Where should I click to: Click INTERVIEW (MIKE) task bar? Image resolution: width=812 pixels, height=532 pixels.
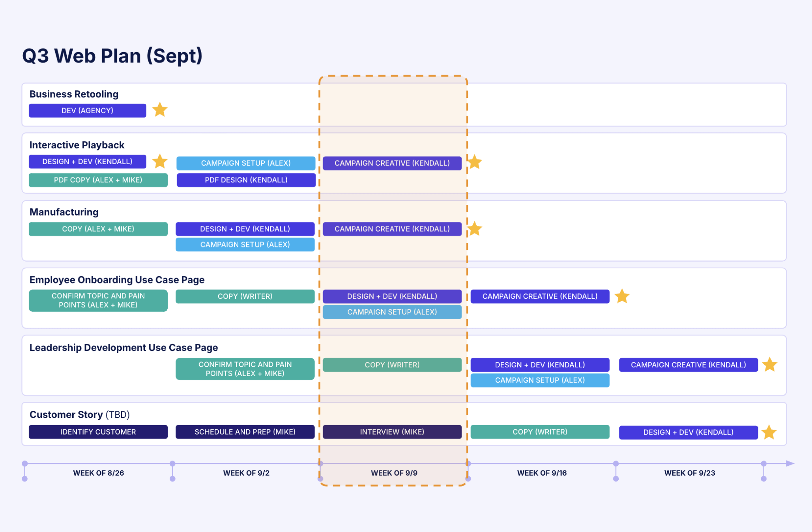[x=392, y=432]
